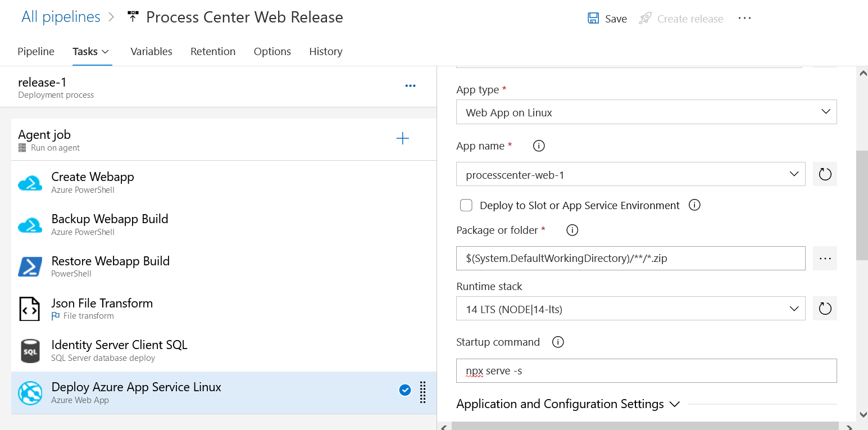Click the pipeline icon beside the release title
868x430 pixels.
[x=133, y=17]
